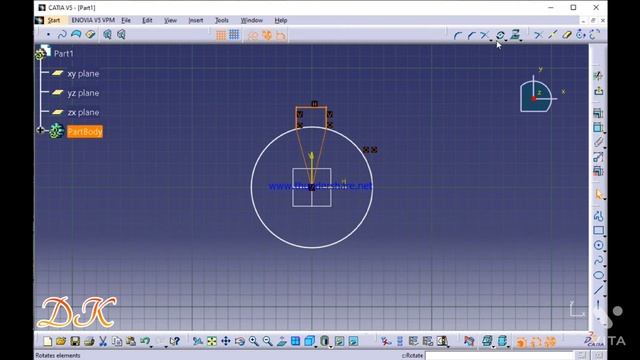This screenshot has width=640, height=360.
Task: Select the Spline tool
Action: [598, 260]
